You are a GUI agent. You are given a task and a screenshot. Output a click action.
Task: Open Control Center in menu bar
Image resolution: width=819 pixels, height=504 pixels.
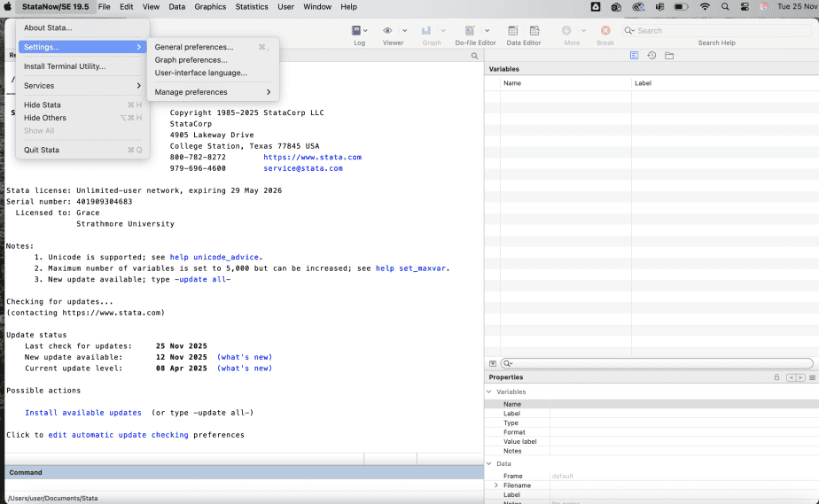[x=745, y=7]
